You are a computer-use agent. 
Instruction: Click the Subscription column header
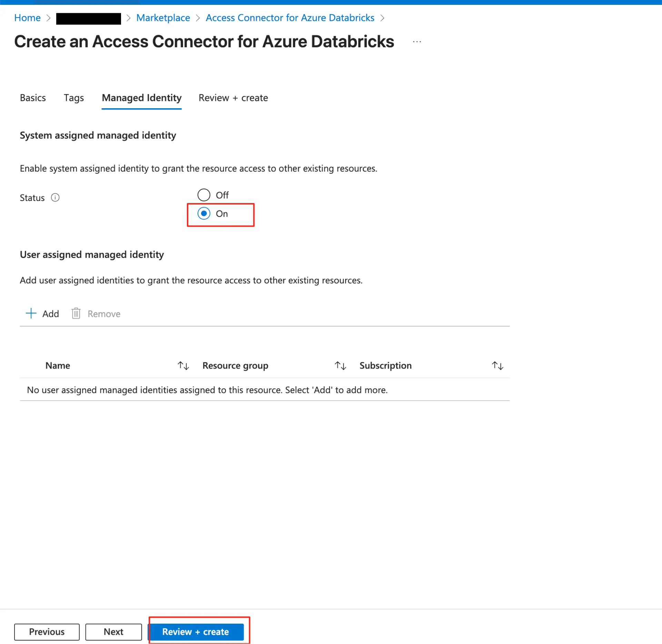tap(385, 365)
